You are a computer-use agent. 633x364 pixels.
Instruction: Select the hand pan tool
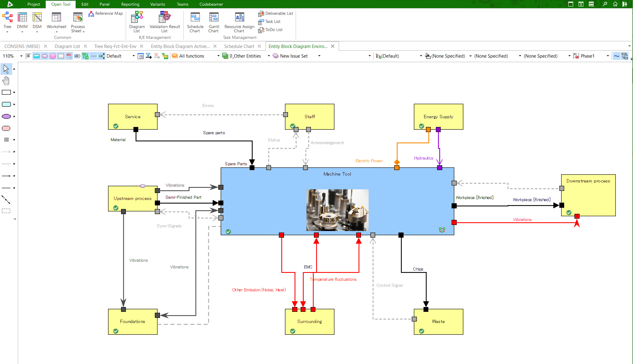tap(6, 81)
